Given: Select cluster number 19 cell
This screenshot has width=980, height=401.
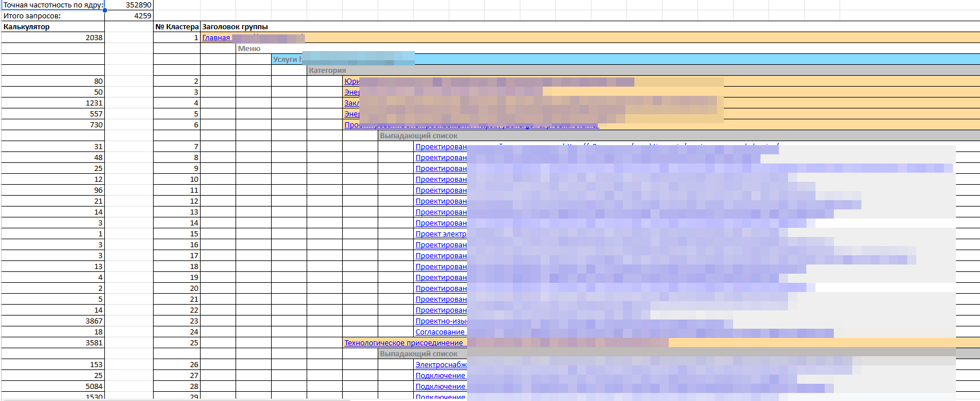Looking at the screenshot, I should [177, 278].
